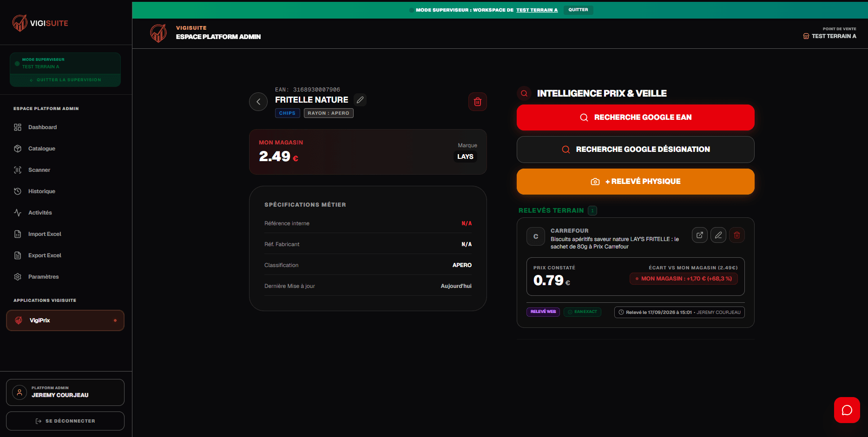
Task: Open the chat support bubble
Action: tap(847, 410)
